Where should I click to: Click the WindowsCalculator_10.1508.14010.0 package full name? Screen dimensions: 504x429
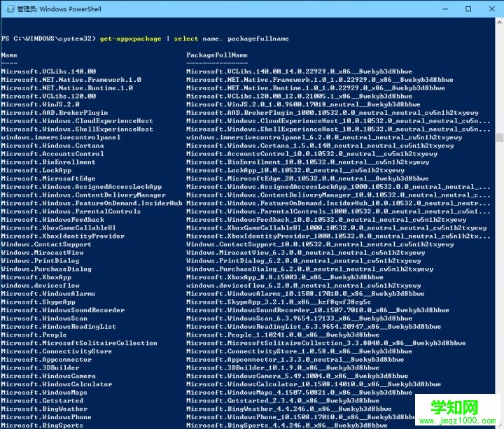314,384
